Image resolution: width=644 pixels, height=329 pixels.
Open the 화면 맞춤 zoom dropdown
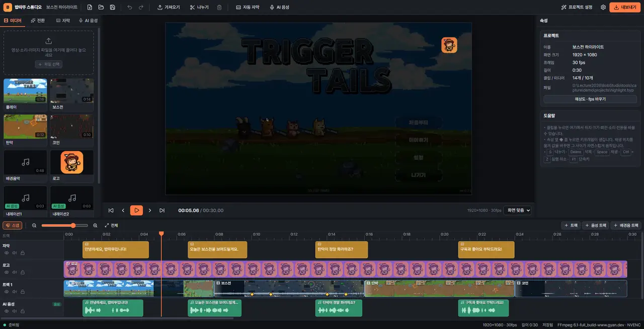coord(518,210)
